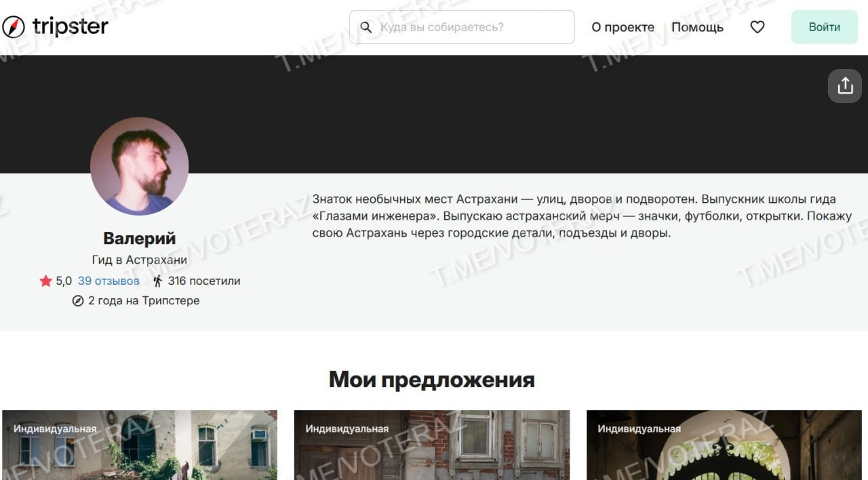Screen dimensions: 868x480
Task: Open Валерий's round profile photo
Action: [140, 166]
